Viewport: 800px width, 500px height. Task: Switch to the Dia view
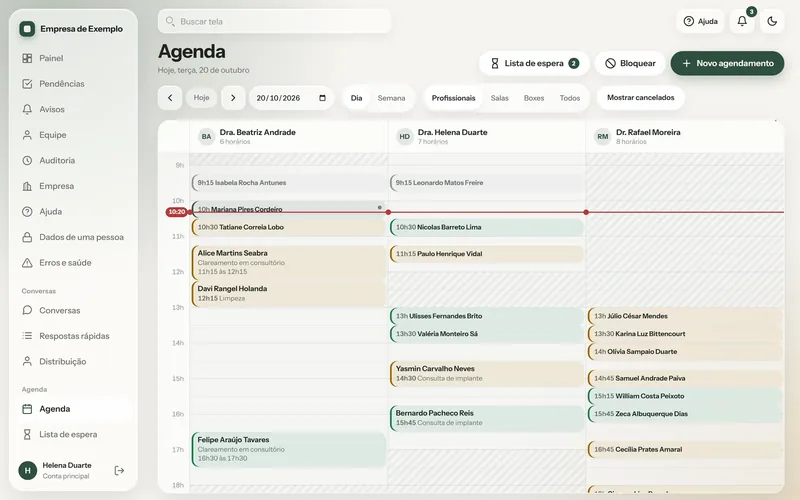tap(357, 98)
